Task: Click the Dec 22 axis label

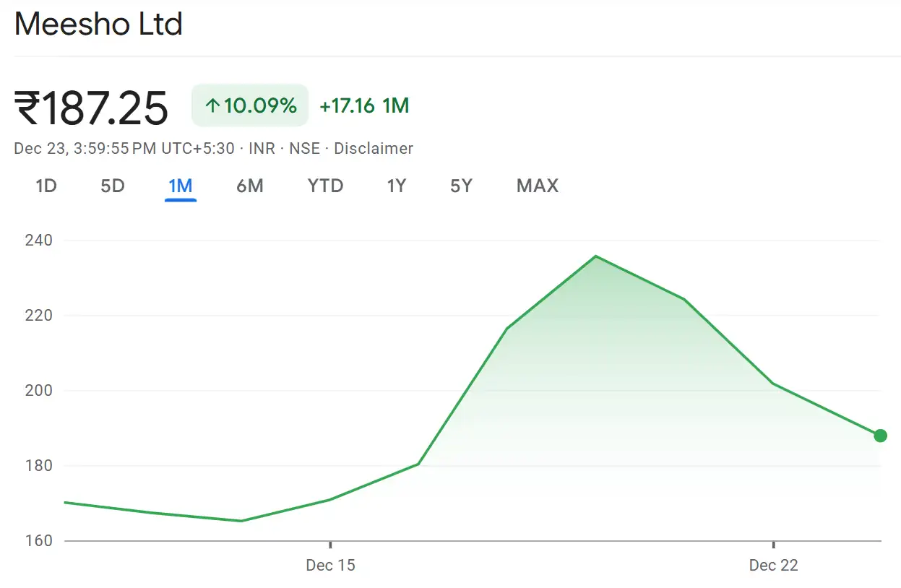Action: [773, 565]
